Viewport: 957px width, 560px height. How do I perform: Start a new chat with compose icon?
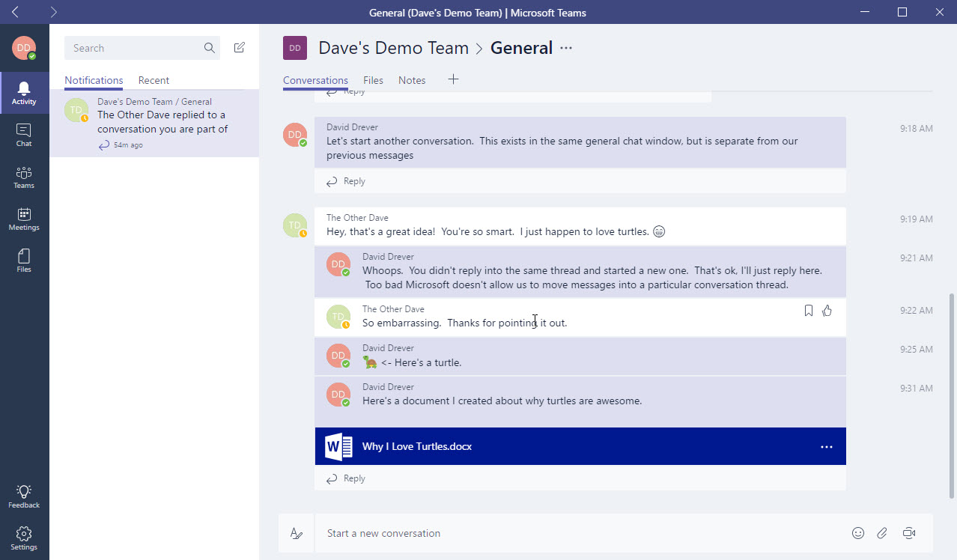240,48
